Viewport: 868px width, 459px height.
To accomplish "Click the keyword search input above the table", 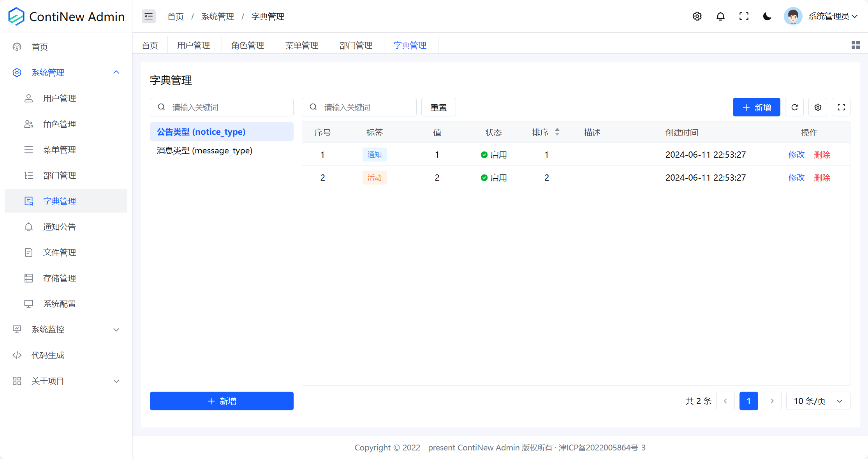I will (x=359, y=107).
